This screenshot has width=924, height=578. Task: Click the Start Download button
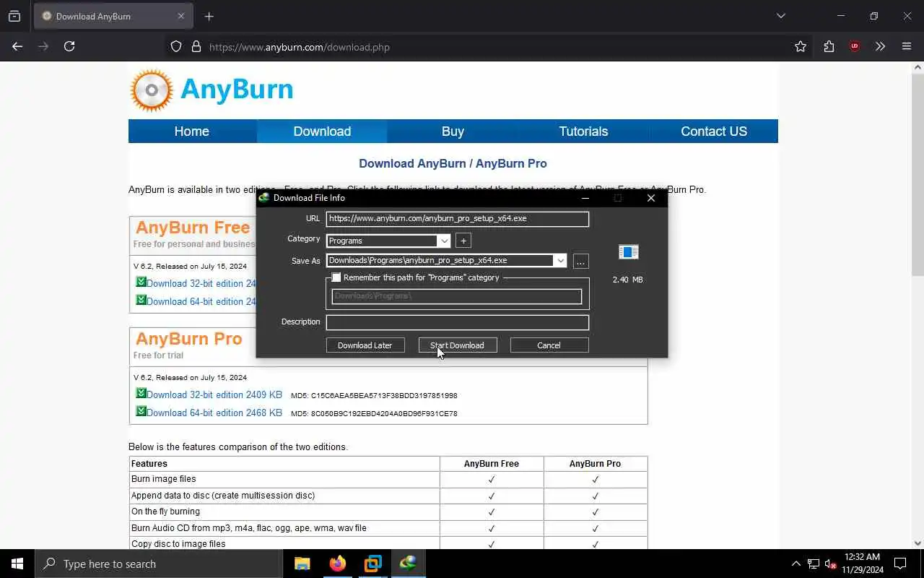pyautogui.click(x=458, y=345)
